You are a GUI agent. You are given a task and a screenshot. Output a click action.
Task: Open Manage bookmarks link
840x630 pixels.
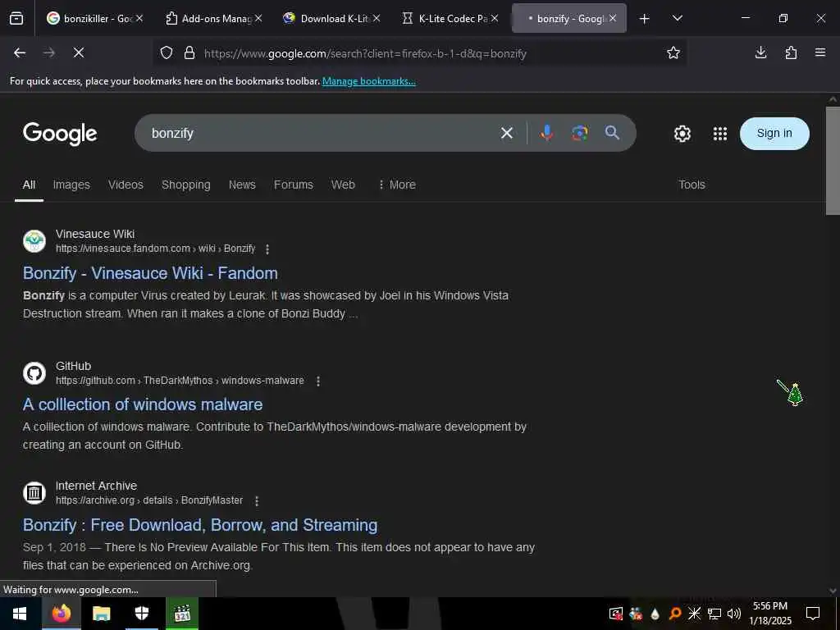[368, 81]
